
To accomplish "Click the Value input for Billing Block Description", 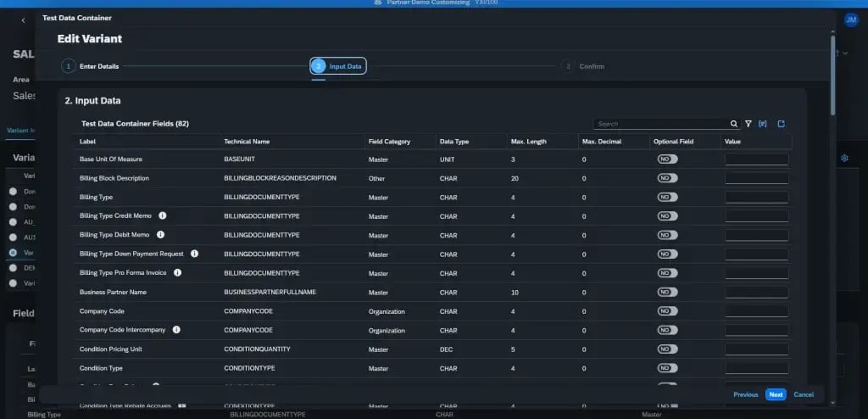I will (756, 178).
